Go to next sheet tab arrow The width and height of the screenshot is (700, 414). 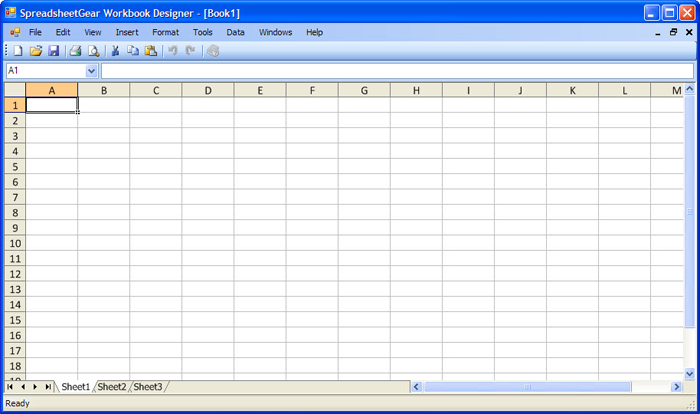(35, 387)
